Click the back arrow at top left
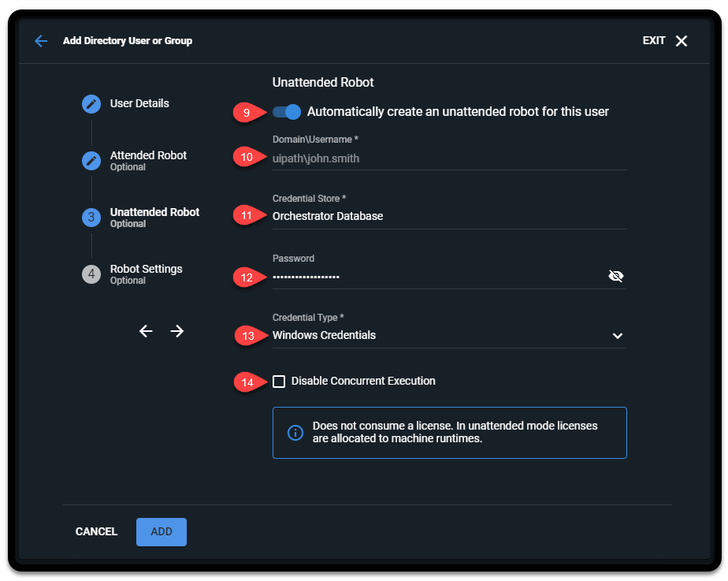Image resolution: width=728 pixels, height=581 pixels. tap(40, 40)
